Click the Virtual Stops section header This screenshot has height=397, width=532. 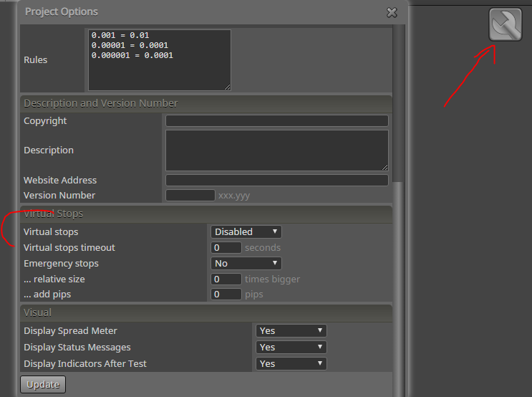pyautogui.click(x=206, y=214)
